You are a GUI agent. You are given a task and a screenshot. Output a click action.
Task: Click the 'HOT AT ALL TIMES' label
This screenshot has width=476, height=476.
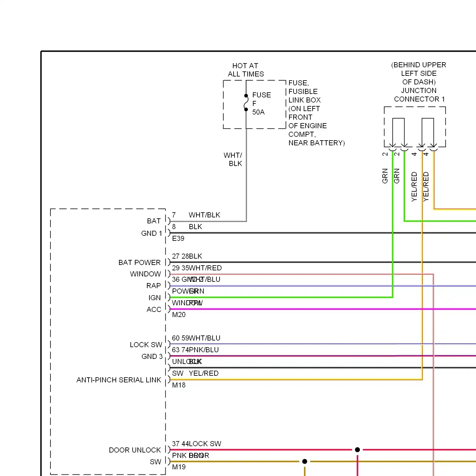click(x=246, y=70)
